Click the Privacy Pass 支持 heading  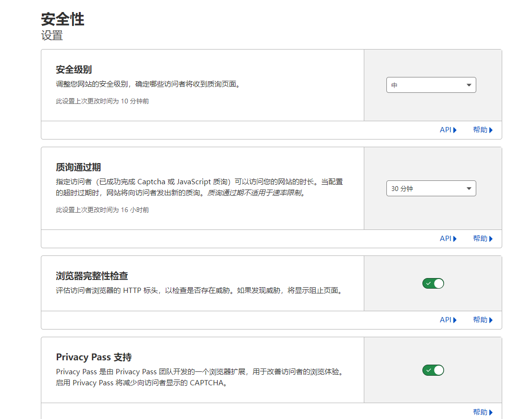(x=94, y=357)
